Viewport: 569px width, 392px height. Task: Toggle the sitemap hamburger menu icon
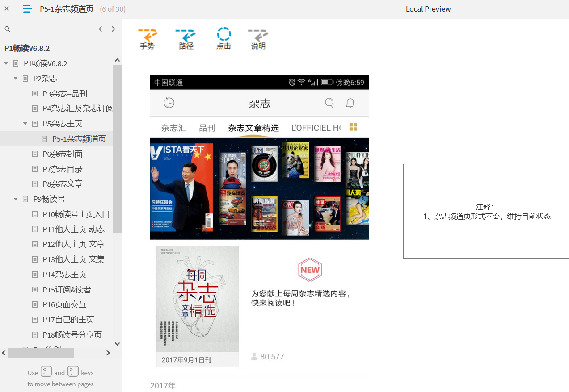27,8
